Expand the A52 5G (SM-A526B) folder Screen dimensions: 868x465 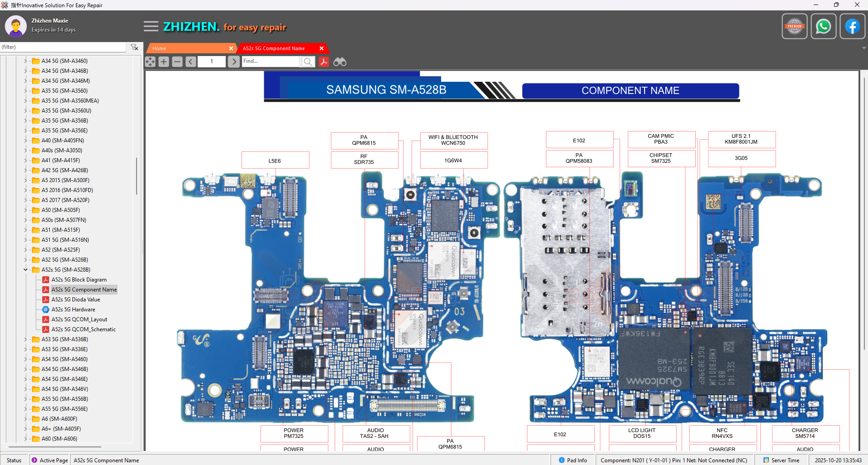tap(26, 260)
